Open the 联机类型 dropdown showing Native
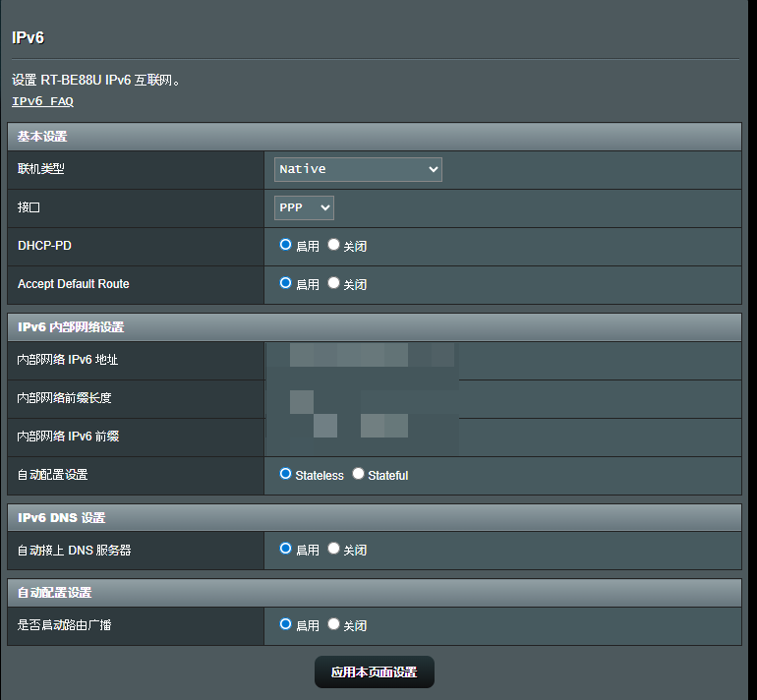This screenshot has width=757, height=700. coord(358,169)
